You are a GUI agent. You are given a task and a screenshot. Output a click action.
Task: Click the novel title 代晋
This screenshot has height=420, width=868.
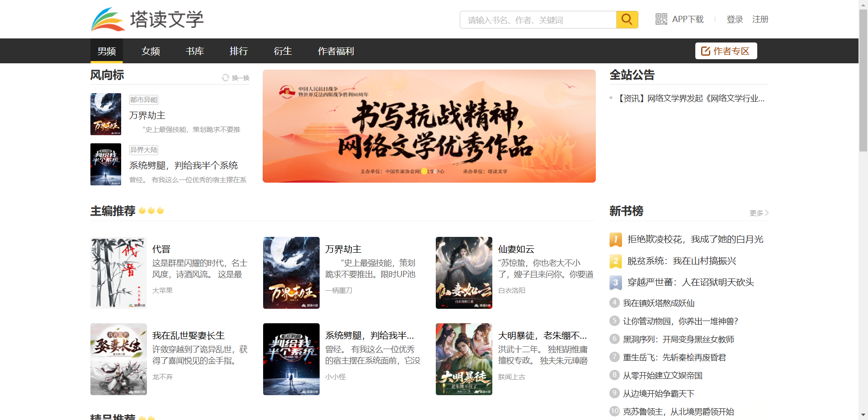pyautogui.click(x=161, y=249)
